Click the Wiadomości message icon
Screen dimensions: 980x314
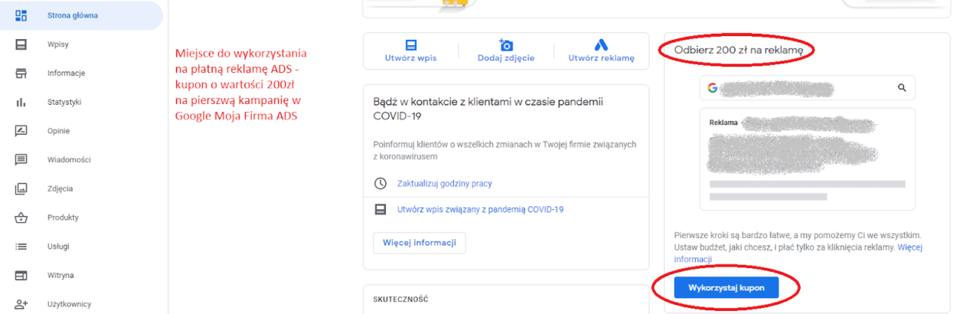(21, 159)
